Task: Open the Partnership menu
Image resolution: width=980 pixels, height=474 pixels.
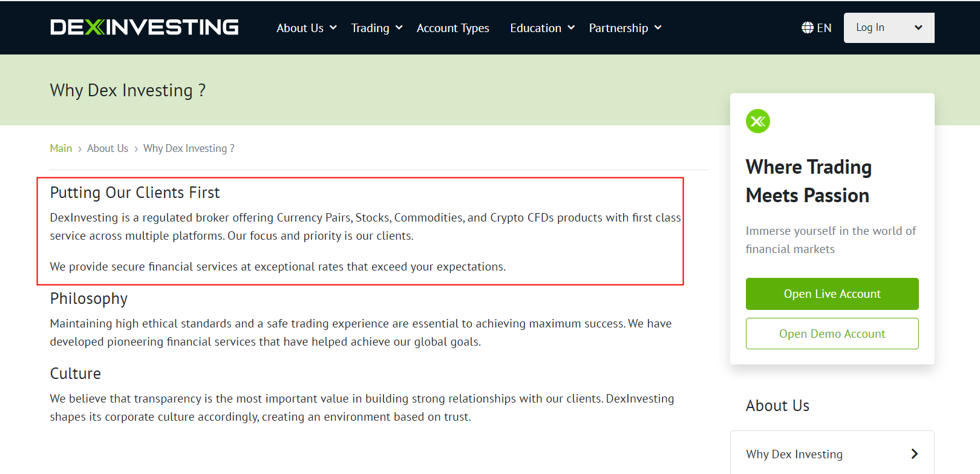Action: click(x=625, y=28)
